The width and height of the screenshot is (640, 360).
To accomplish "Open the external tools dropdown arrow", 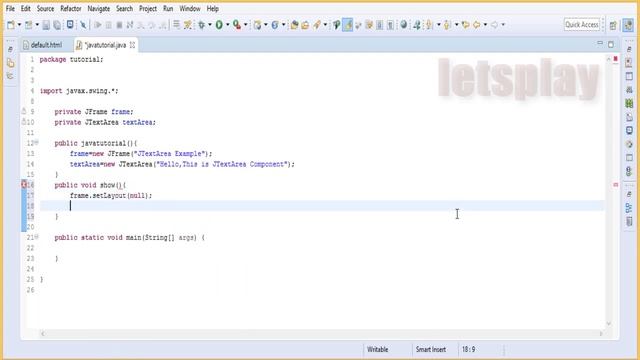I will [x=245, y=25].
